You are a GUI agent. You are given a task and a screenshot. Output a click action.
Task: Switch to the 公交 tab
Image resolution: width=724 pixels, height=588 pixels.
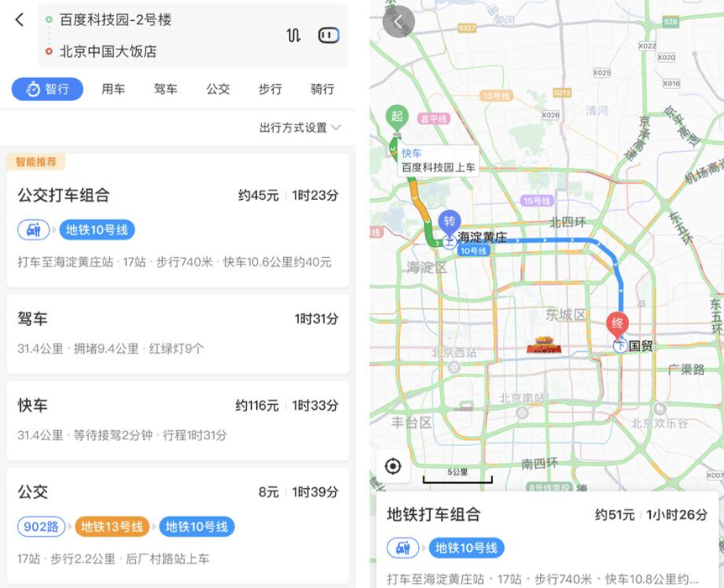pyautogui.click(x=218, y=89)
